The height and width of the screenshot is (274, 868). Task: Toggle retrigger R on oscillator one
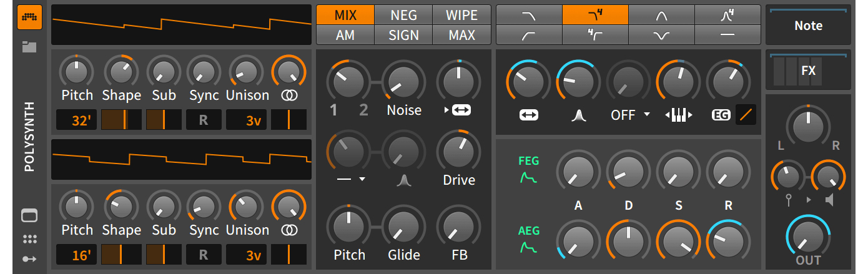tap(203, 120)
